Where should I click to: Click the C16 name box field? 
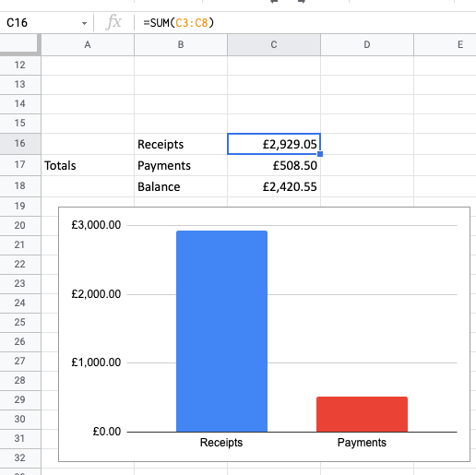pos(46,23)
